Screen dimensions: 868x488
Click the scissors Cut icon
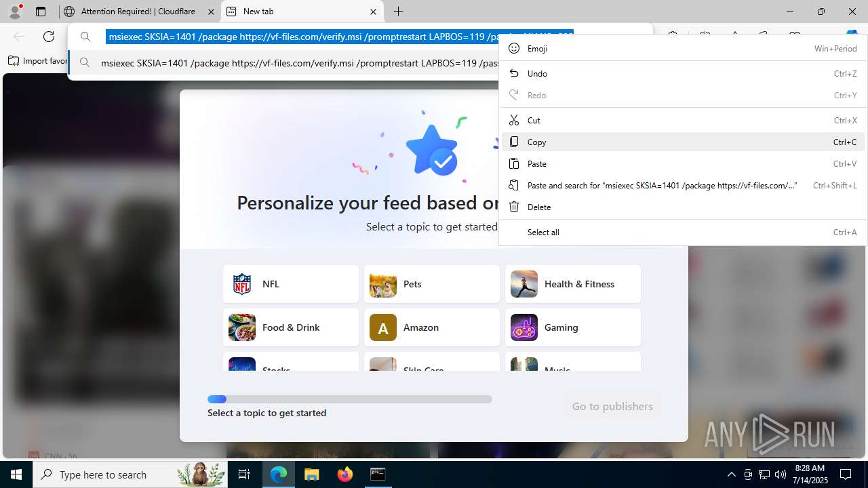click(514, 120)
